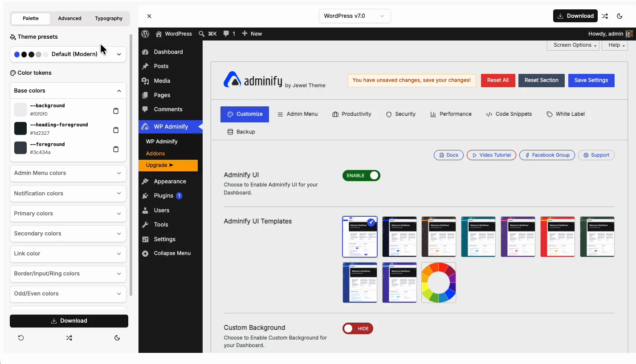
Task: Open the WordPress v7.0 version dropdown
Action: tap(355, 16)
